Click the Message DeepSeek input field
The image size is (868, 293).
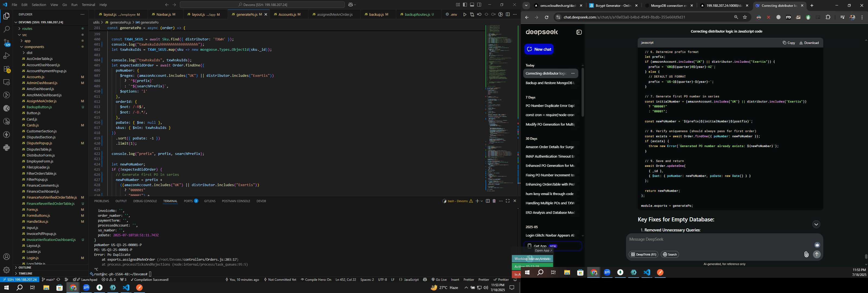point(721,239)
